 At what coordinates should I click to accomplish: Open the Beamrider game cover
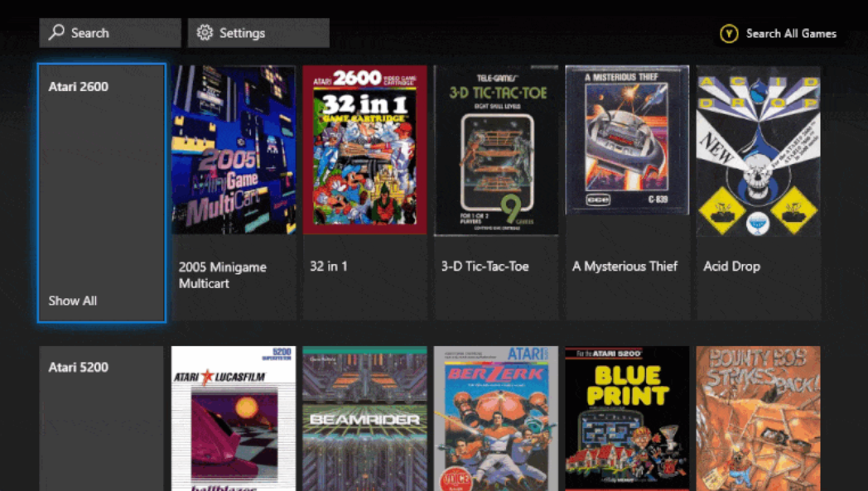click(364, 418)
